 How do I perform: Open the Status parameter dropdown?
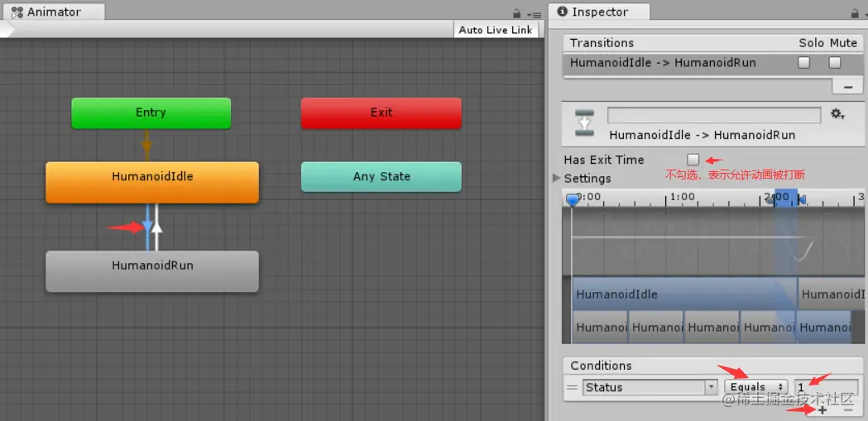pyautogui.click(x=650, y=387)
